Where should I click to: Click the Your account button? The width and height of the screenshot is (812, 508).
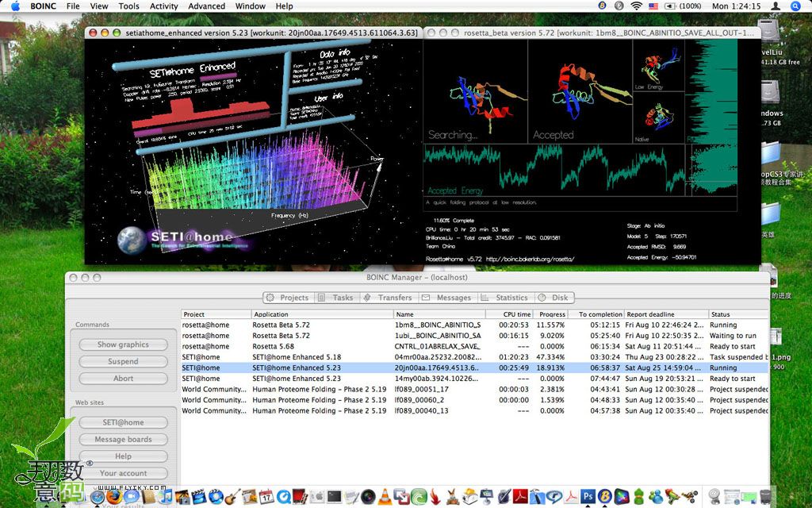click(123, 473)
